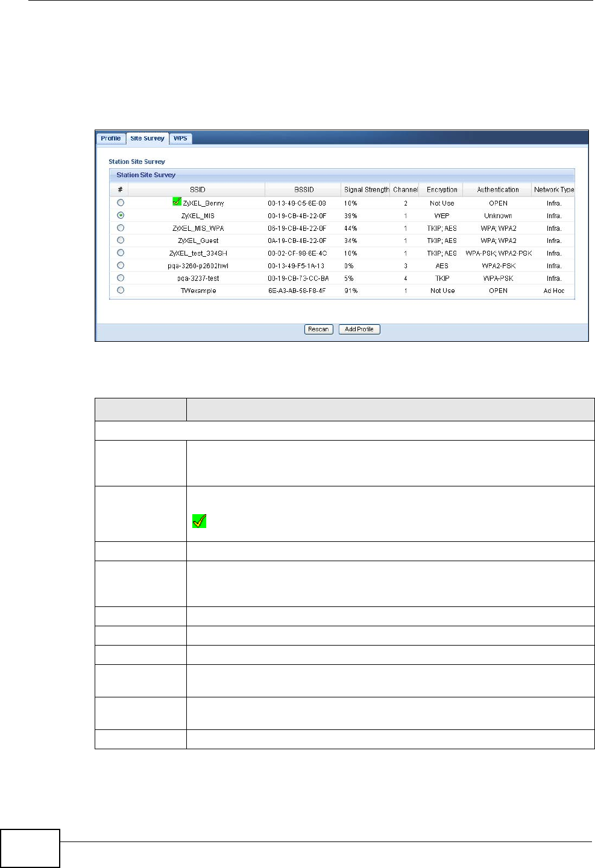Screen dimensions: 595x868
Task: Select the radio button for ZyXEL_MIS
Action: (x=121, y=215)
